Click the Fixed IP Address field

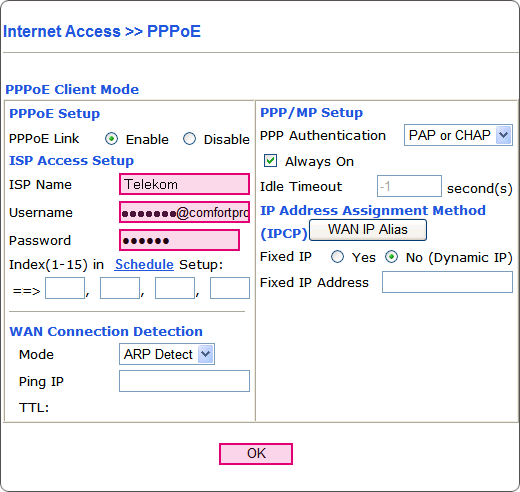click(447, 282)
